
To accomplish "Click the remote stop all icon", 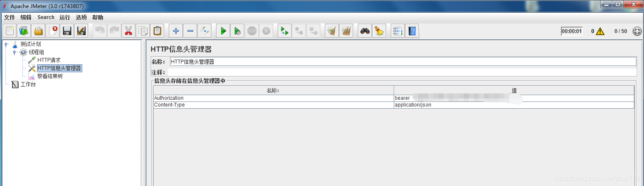I will pyautogui.click(x=299, y=31).
